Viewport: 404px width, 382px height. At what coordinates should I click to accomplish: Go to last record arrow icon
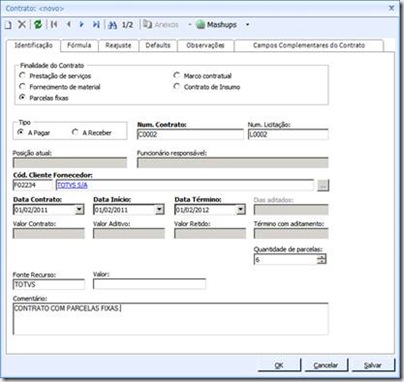pos(96,24)
